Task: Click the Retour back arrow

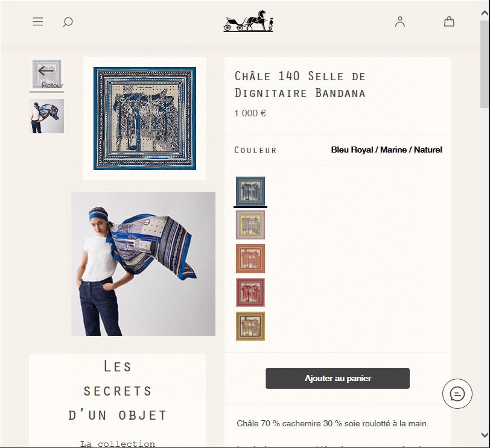Action: tap(47, 74)
